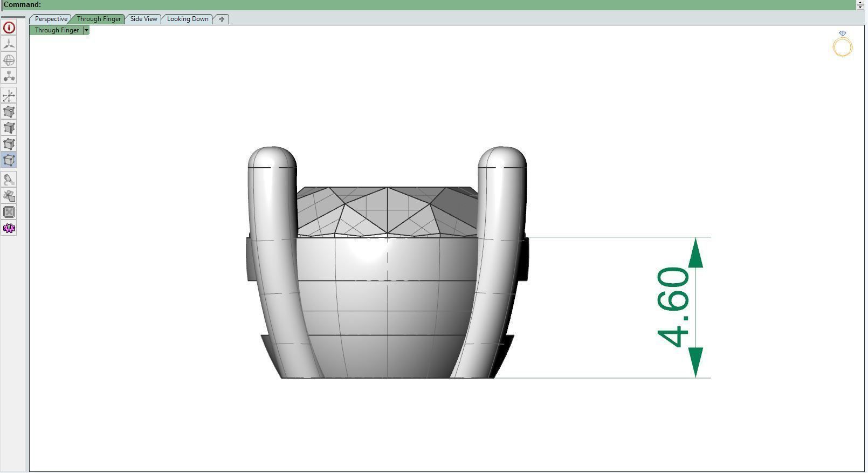
Task: Open the Through Finger viewport dropdown arrow
Action: click(86, 30)
